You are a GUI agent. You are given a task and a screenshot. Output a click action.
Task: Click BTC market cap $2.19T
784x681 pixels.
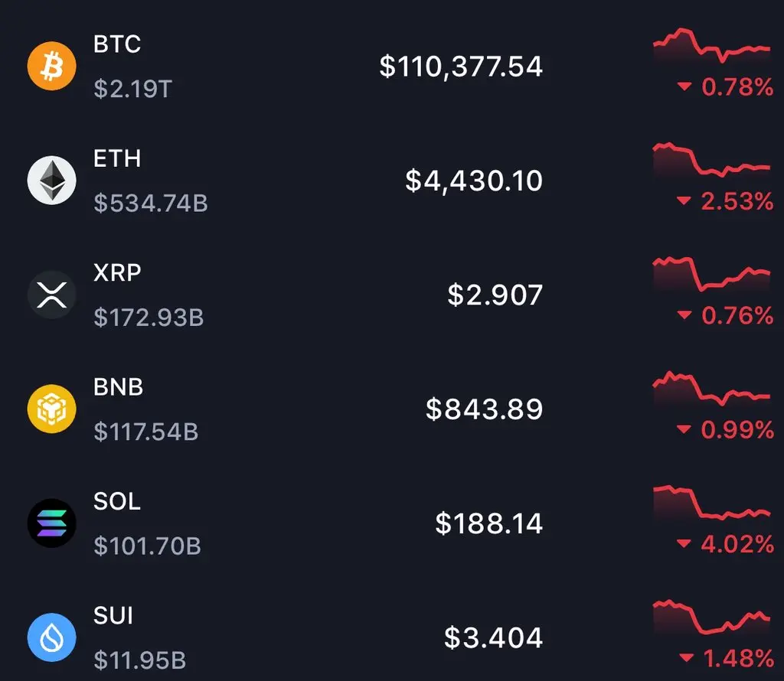pyautogui.click(x=133, y=89)
